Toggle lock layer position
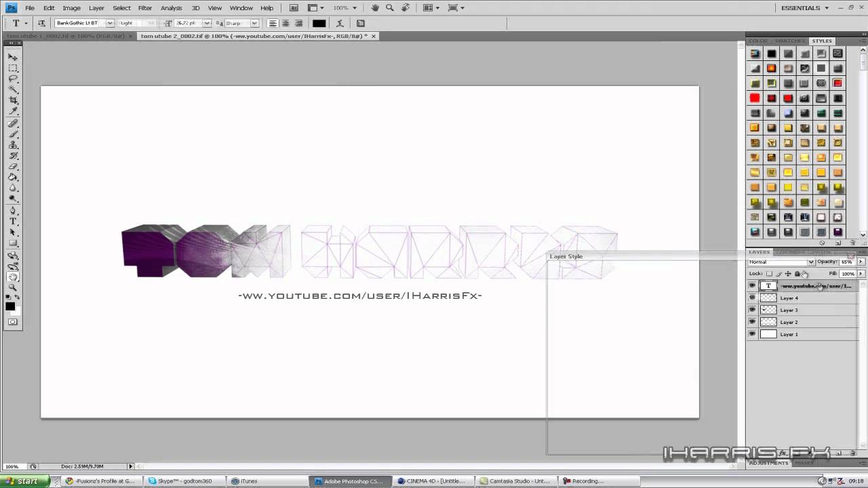 tap(788, 274)
